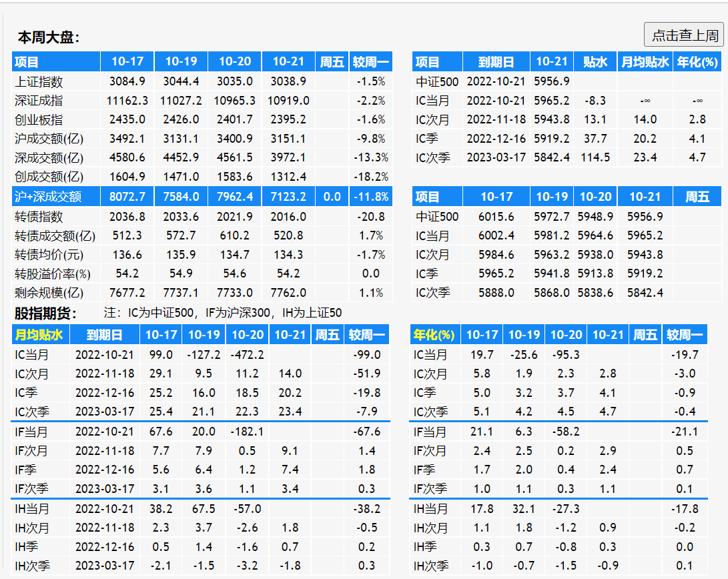
Task: Click the 7762.0 value for 剩余规模
Action: click(x=288, y=292)
